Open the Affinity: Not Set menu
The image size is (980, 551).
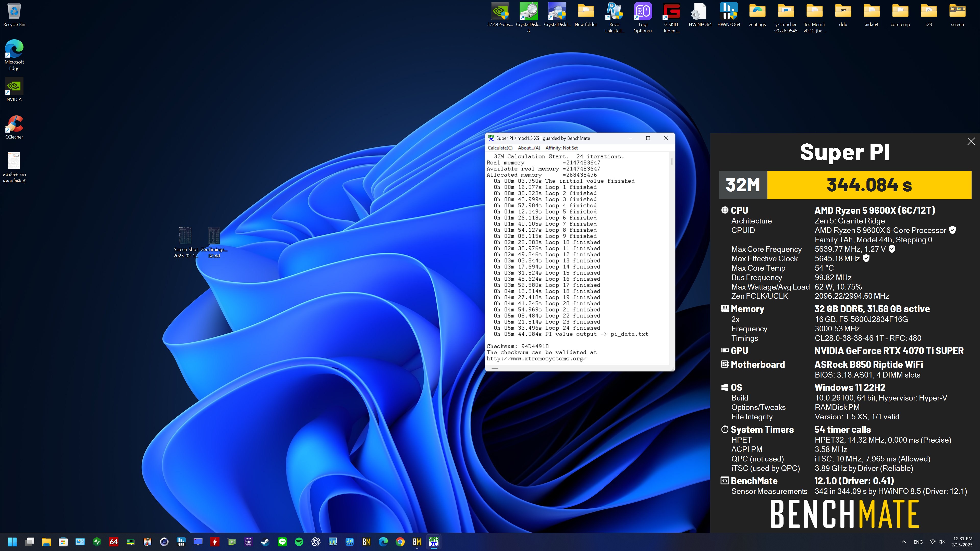[561, 148]
